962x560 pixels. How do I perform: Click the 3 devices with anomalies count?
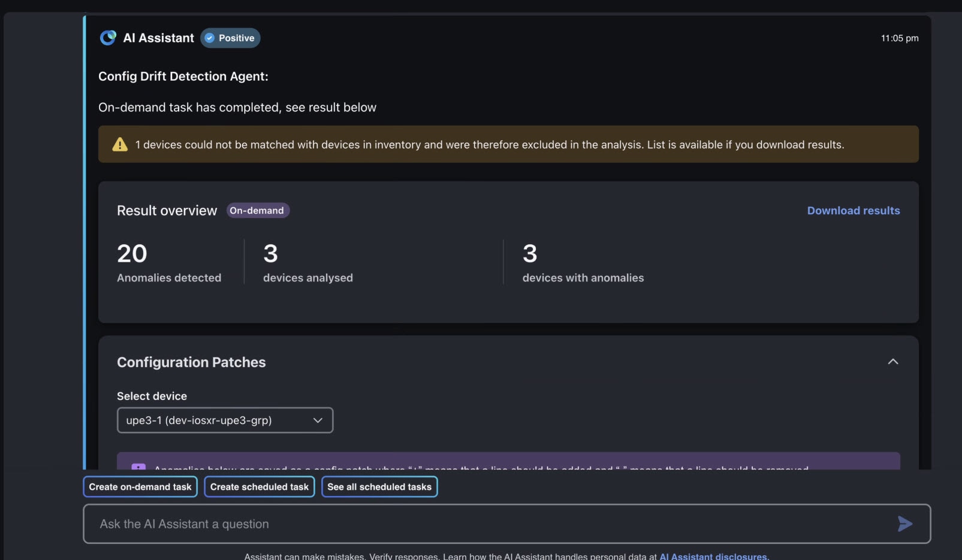pos(530,253)
